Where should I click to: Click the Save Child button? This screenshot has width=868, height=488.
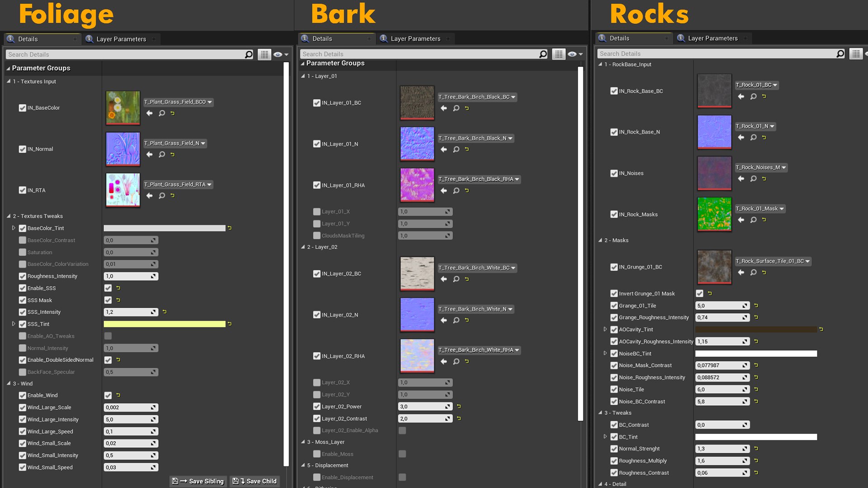[x=255, y=481]
